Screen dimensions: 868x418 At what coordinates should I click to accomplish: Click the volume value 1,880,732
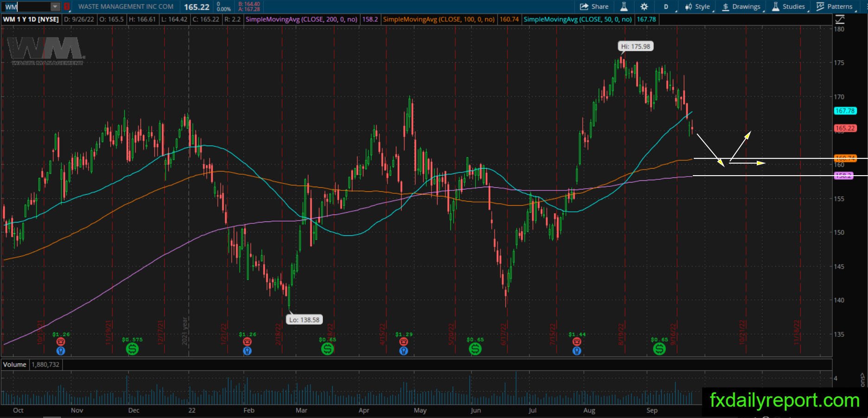pyautogui.click(x=45, y=365)
